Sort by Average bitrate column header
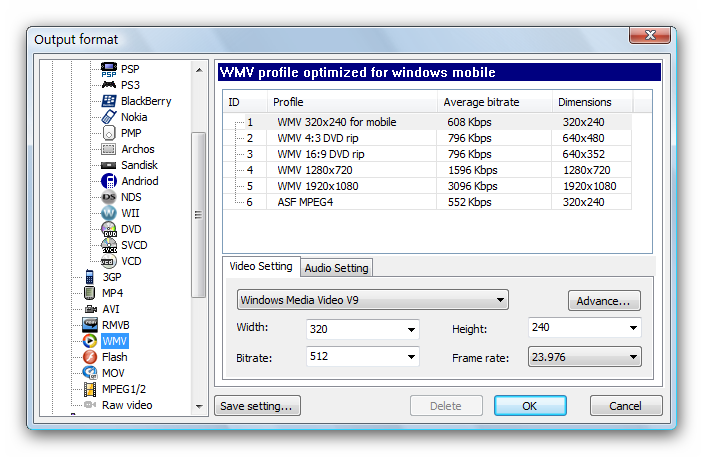This screenshot has width=704, height=457. (x=495, y=102)
